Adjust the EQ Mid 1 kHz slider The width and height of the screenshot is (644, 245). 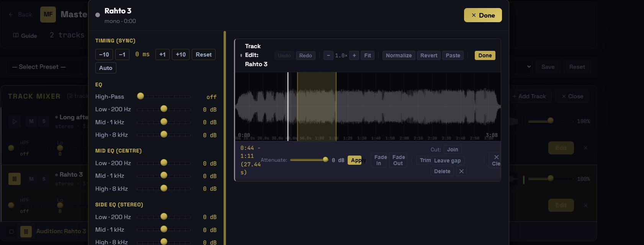coord(164,122)
